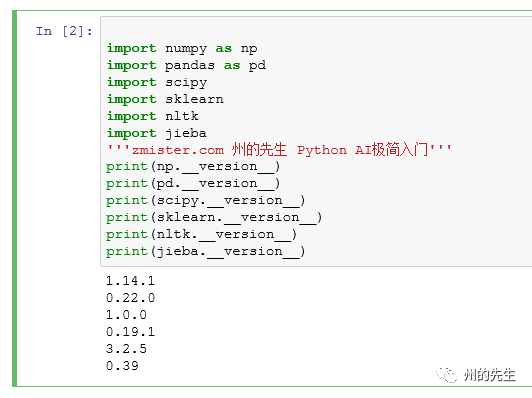Click print(pd.__version__) statement
Image resolution: width=532 pixels, height=398 pixels.
193,184
